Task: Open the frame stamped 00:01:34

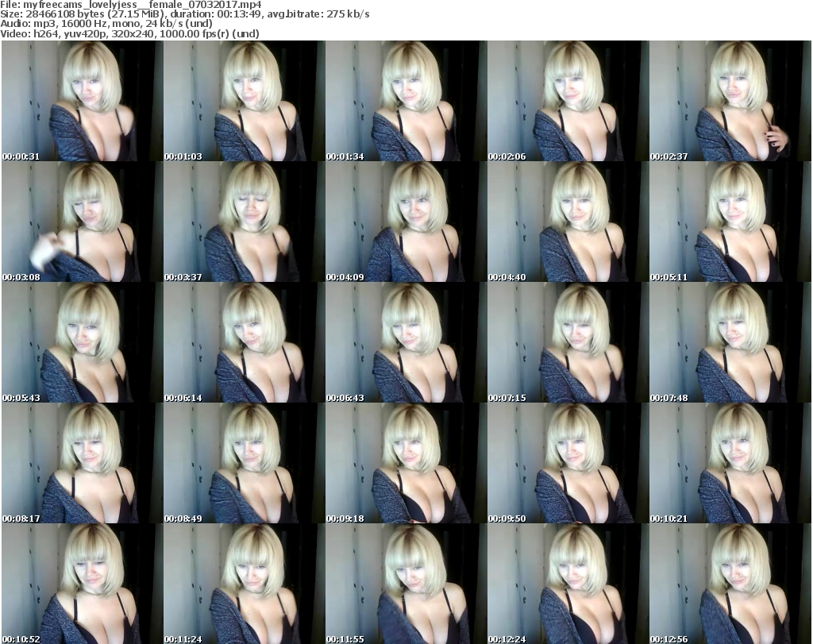Action: point(406,101)
